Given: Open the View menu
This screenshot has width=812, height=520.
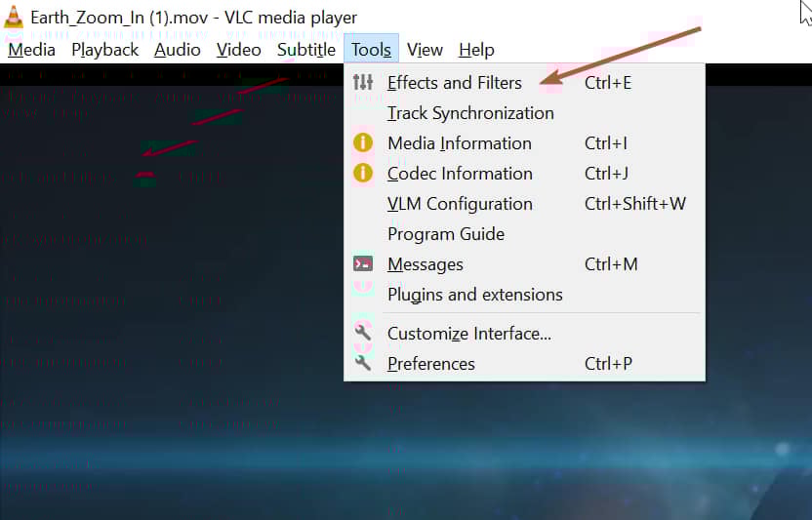Looking at the screenshot, I should [425, 50].
